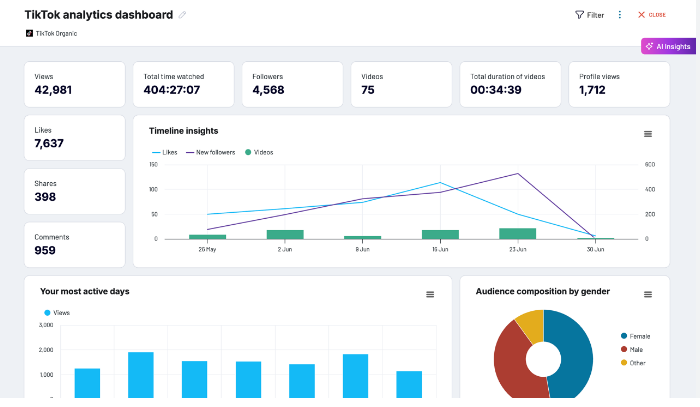Click the tallest Views bar, the second bar
The width and height of the screenshot is (700, 407).
(141, 375)
